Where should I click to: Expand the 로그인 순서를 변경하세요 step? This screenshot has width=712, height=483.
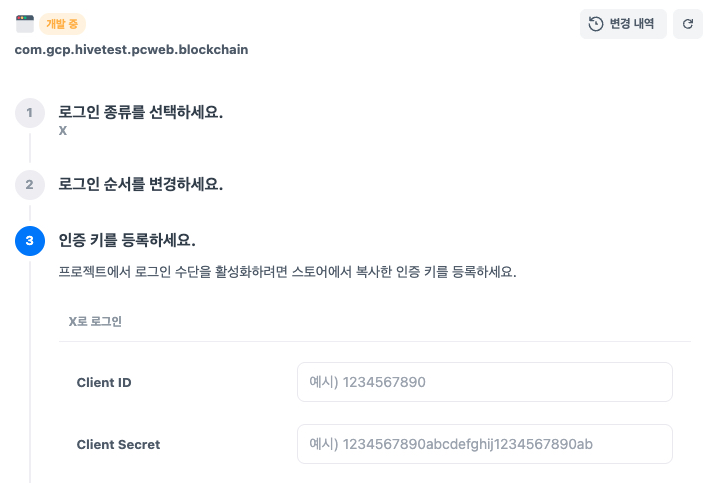point(141,184)
